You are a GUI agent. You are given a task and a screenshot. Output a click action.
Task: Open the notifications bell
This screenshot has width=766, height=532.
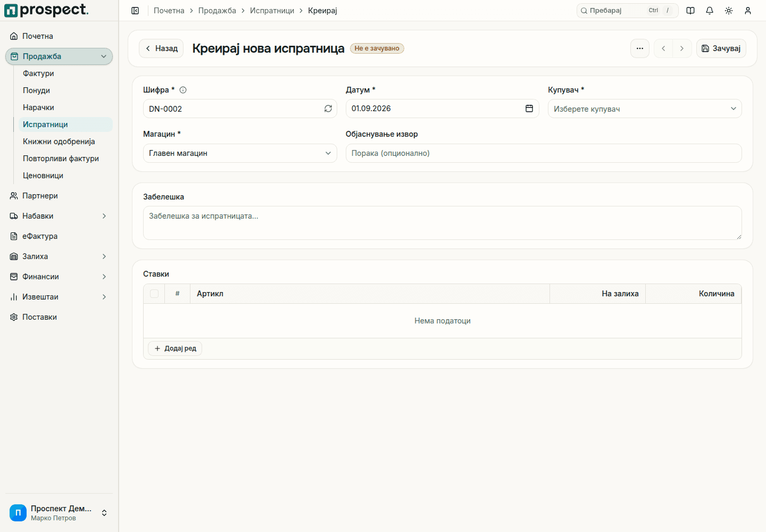click(710, 11)
